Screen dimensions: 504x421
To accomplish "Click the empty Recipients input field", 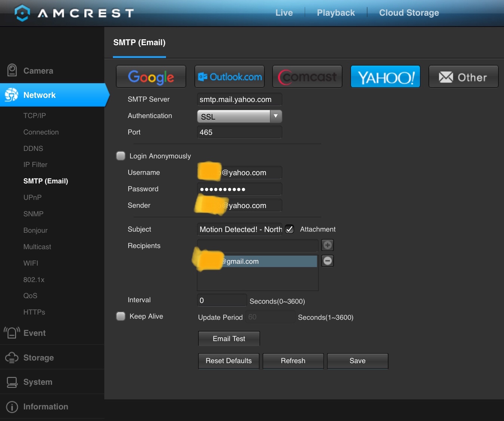I will 258,245.
